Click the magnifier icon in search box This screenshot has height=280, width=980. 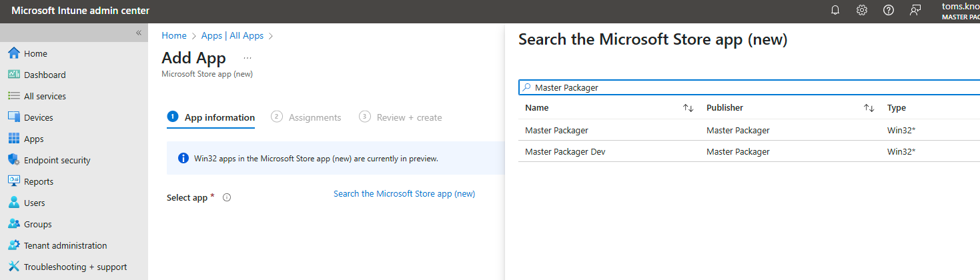526,87
